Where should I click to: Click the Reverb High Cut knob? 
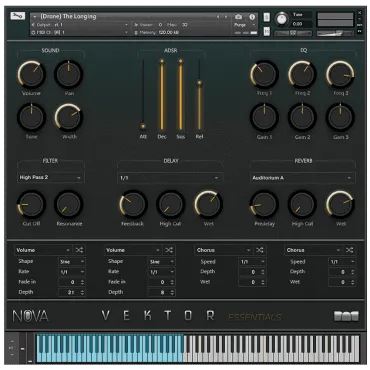click(x=302, y=204)
